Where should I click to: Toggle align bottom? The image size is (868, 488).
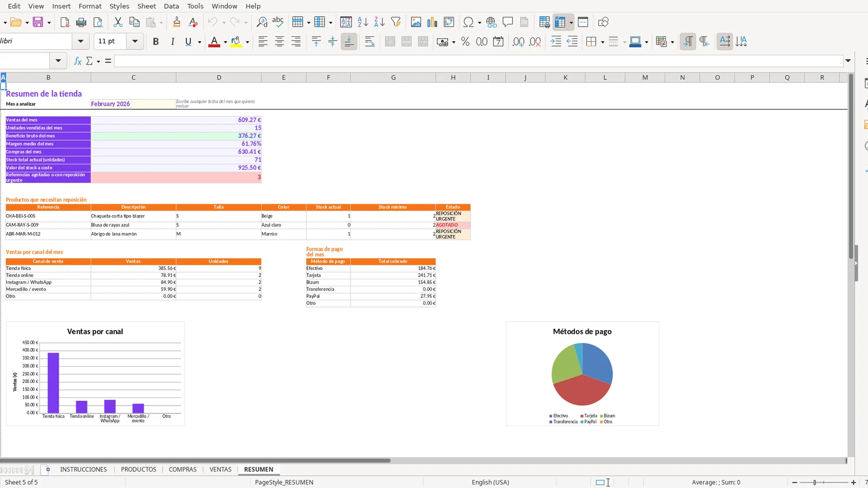point(349,42)
